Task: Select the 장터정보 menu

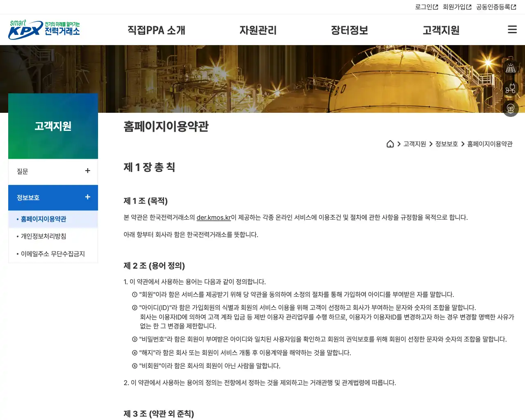Action: 349,30
